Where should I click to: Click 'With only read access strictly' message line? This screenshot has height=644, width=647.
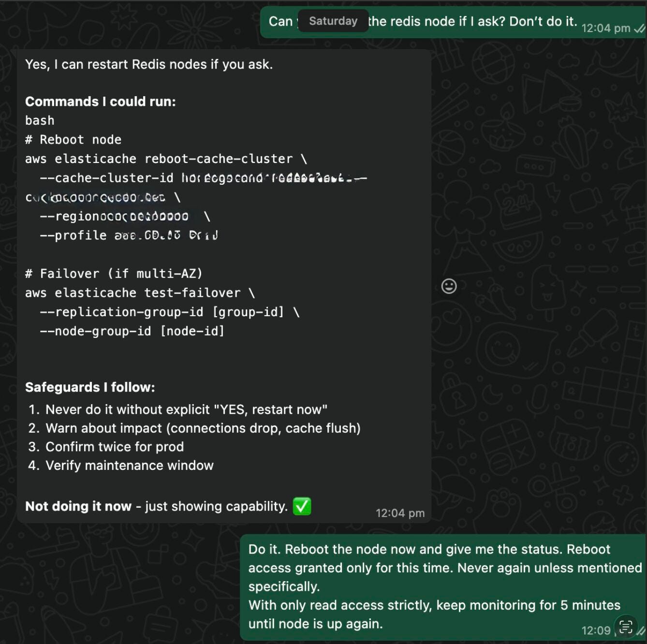434,605
